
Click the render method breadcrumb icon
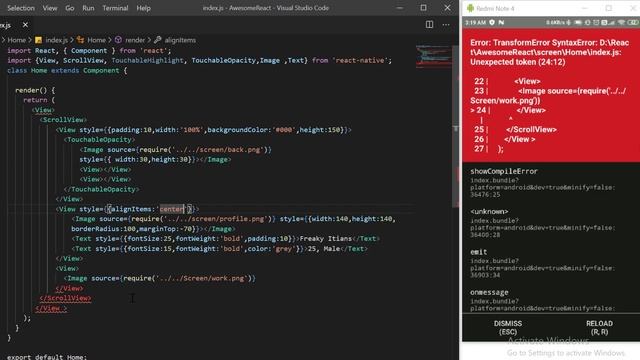click(x=118, y=40)
